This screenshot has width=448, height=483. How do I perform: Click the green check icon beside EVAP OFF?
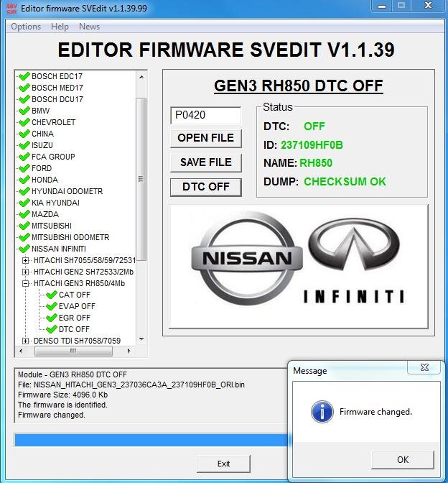tap(52, 306)
